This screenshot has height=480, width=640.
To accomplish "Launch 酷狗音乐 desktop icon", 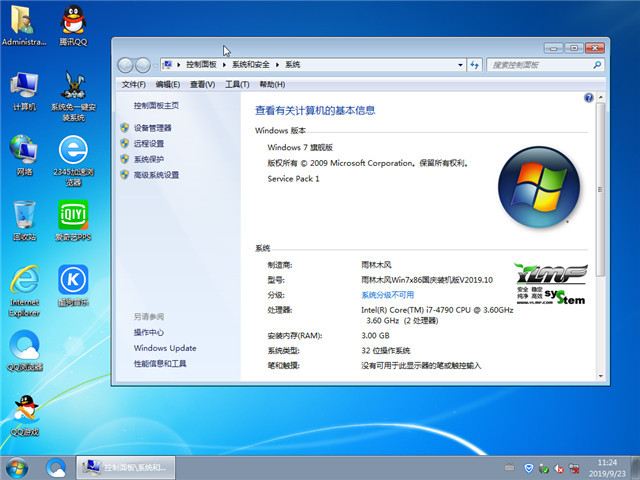I will point(73,286).
